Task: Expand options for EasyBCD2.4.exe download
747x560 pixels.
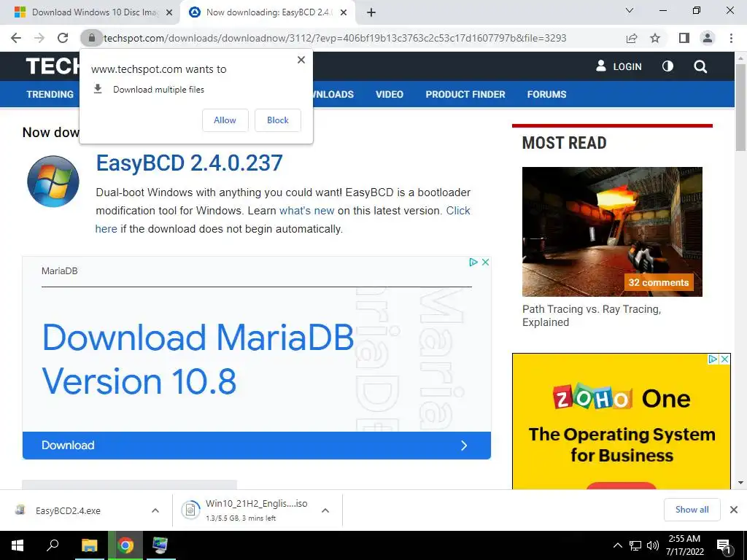Action: coord(155,510)
